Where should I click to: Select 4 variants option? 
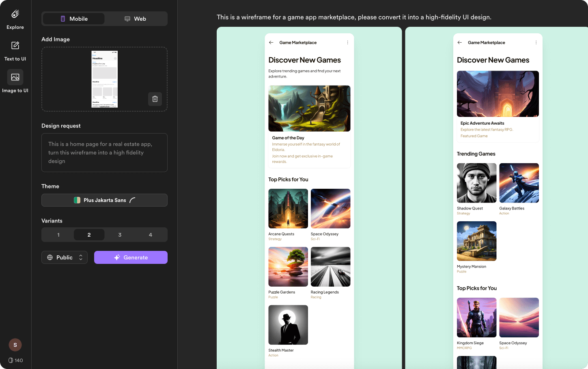tap(151, 235)
